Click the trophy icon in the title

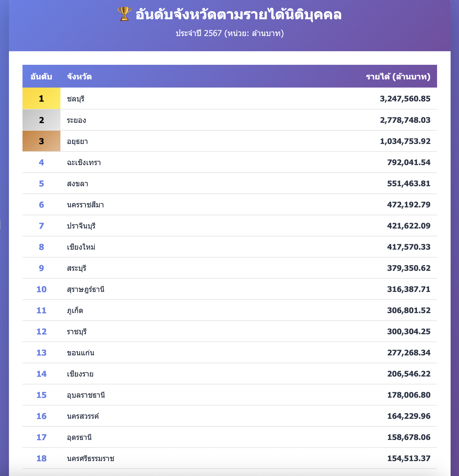tap(124, 14)
